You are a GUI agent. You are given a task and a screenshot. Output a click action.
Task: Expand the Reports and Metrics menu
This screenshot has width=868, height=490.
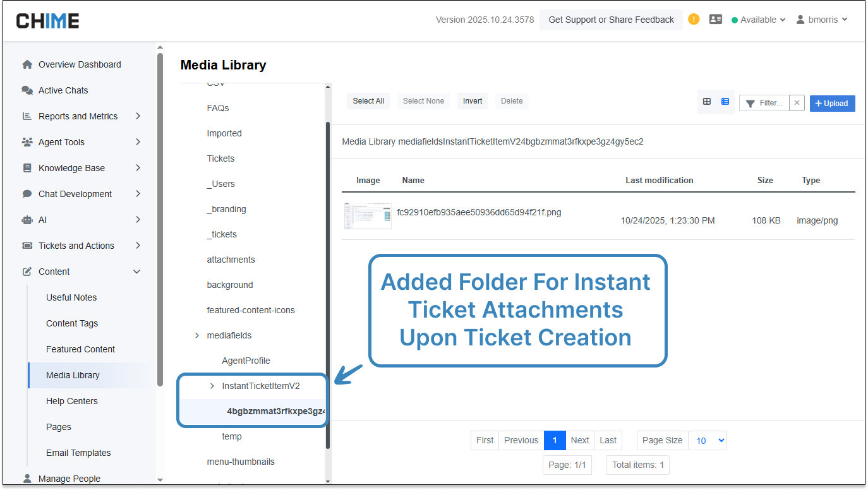[138, 116]
